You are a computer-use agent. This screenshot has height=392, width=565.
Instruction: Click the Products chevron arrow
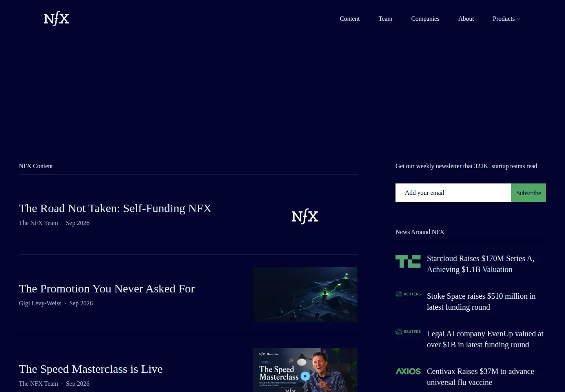point(519,19)
